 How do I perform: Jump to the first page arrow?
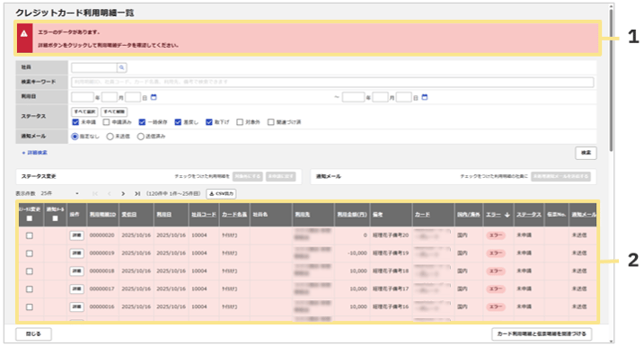point(95,193)
